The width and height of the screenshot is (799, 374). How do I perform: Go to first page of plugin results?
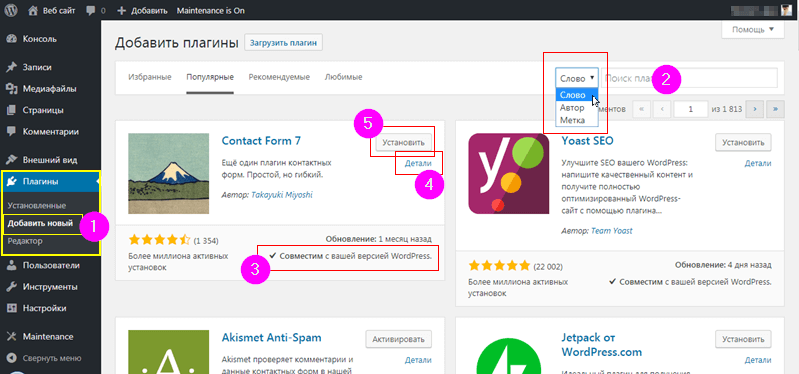(642, 109)
